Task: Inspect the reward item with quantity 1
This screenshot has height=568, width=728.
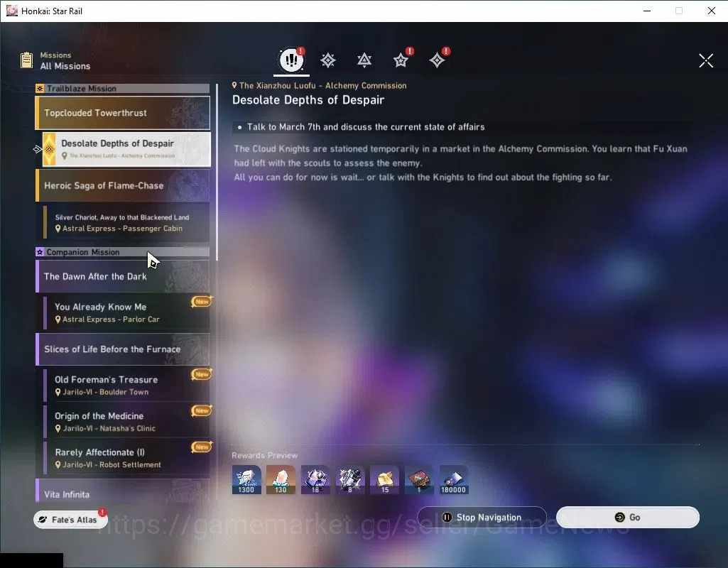Action: point(419,480)
